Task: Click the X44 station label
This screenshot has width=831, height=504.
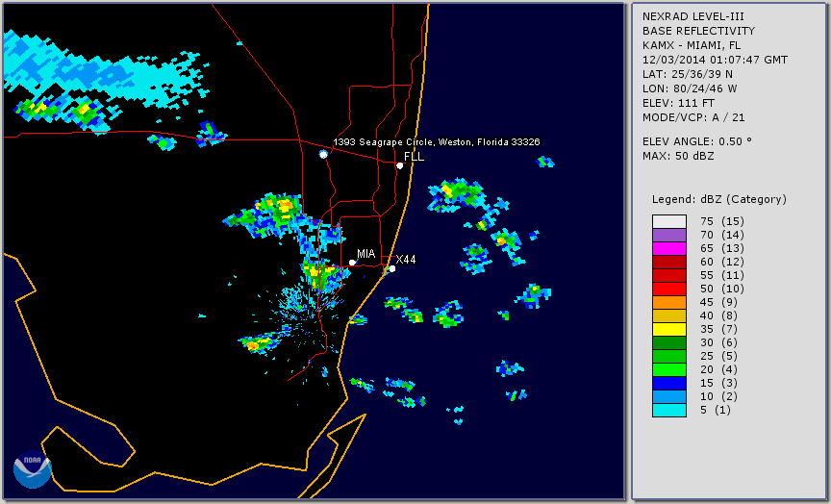Action: 406,259
